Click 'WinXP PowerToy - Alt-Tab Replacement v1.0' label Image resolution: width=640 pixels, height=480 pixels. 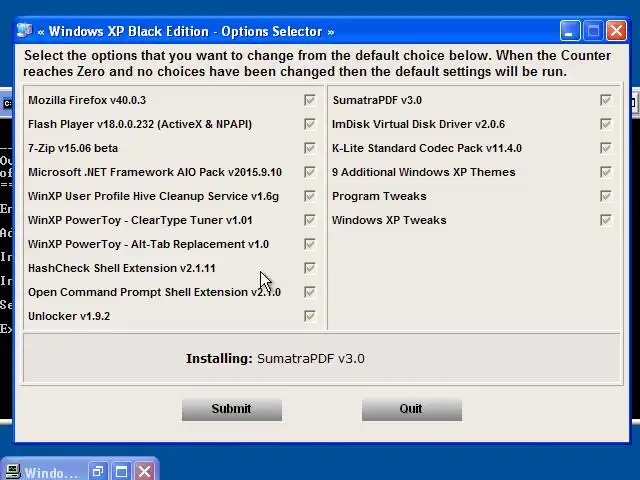(x=148, y=244)
